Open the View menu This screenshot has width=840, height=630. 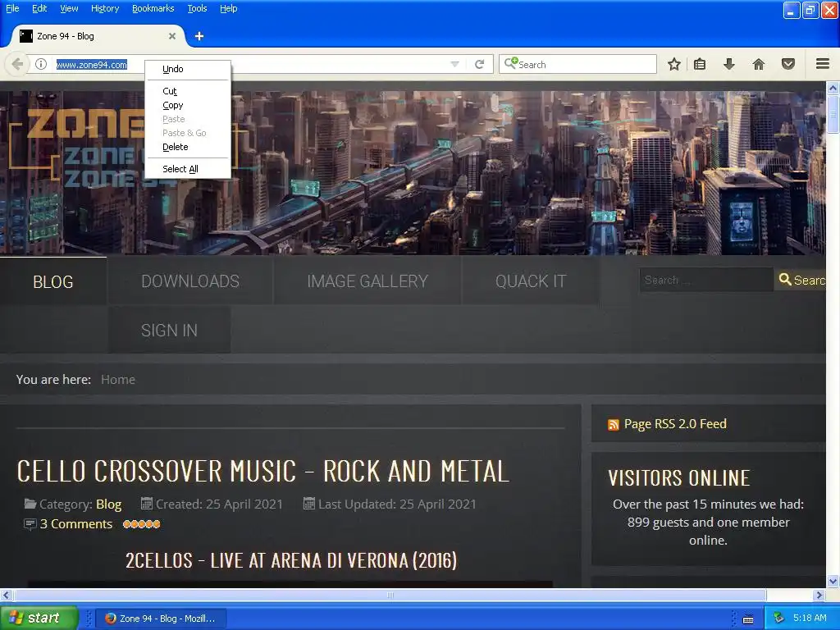(x=69, y=8)
